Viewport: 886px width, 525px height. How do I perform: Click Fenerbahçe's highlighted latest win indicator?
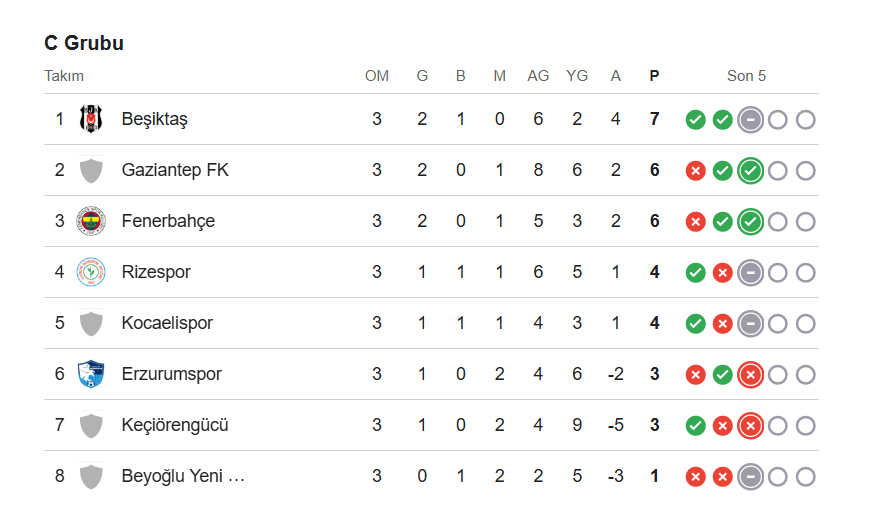(750, 222)
